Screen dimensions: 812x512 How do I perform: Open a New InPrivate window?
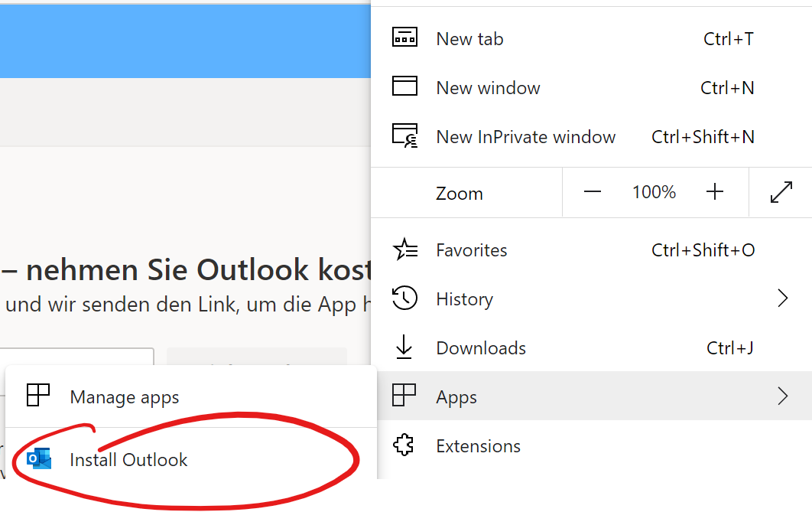coord(591,137)
